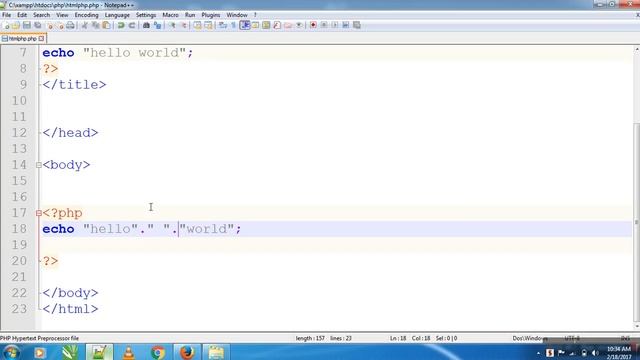Viewport: 640px width, 360px height.
Task: Click the scroll-up arrow of editor scrollbar
Action: tap(636, 49)
